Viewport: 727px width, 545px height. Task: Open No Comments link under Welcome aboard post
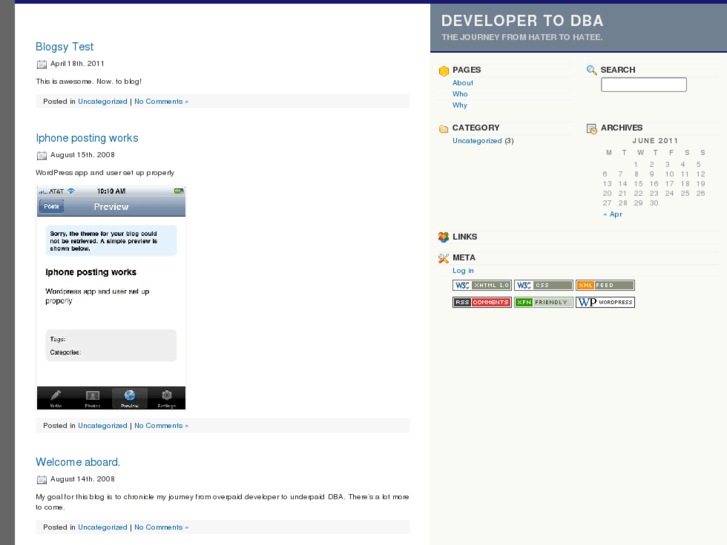[161, 527]
